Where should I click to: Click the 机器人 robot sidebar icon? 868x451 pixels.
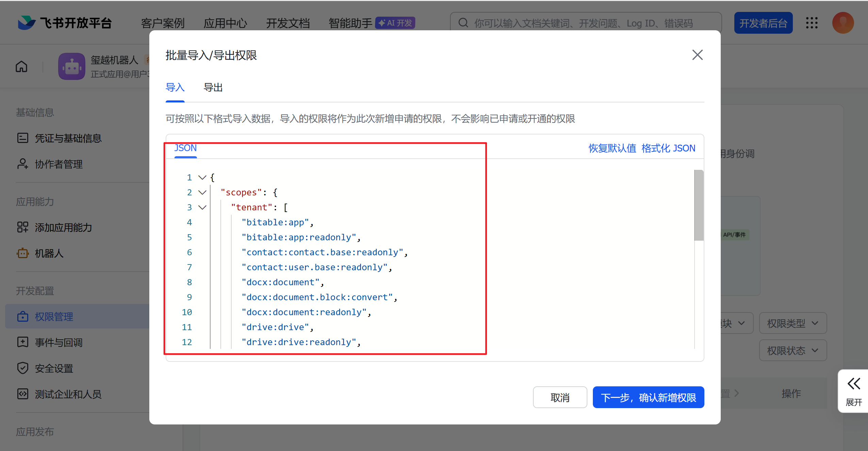pyautogui.click(x=23, y=253)
